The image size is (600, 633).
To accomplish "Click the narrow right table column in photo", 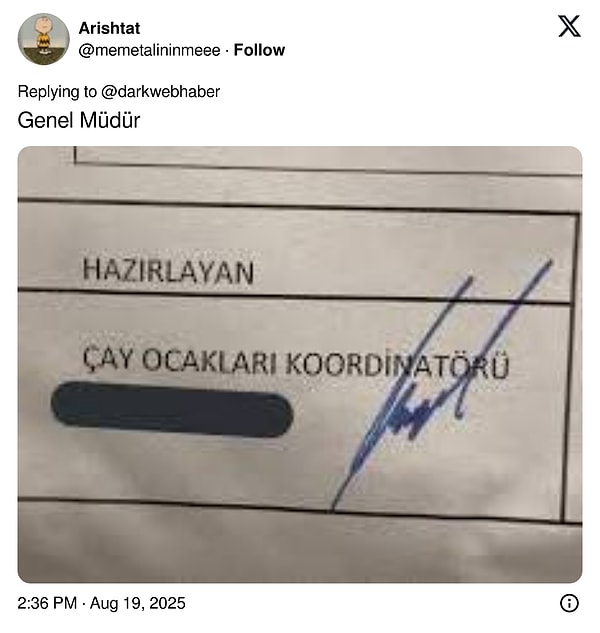I will pyautogui.click(x=575, y=367).
